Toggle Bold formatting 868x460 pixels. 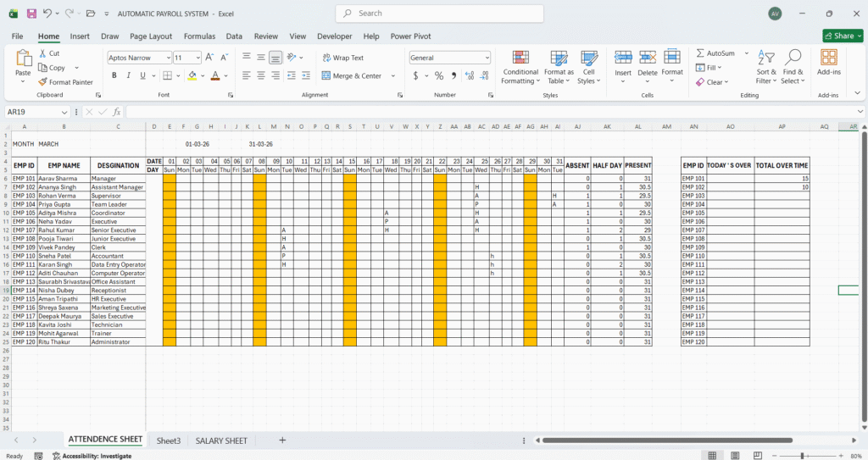114,76
